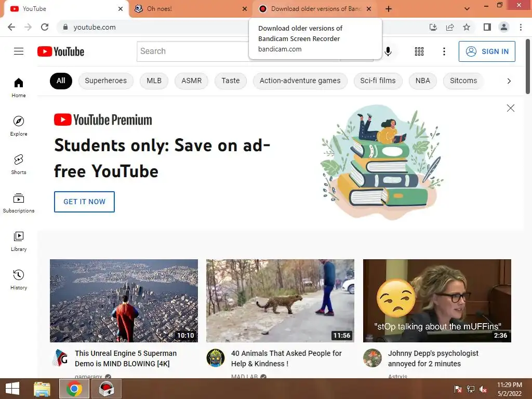Close the Bandicam tab
The height and width of the screenshot is (399, 532).
(x=369, y=9)
